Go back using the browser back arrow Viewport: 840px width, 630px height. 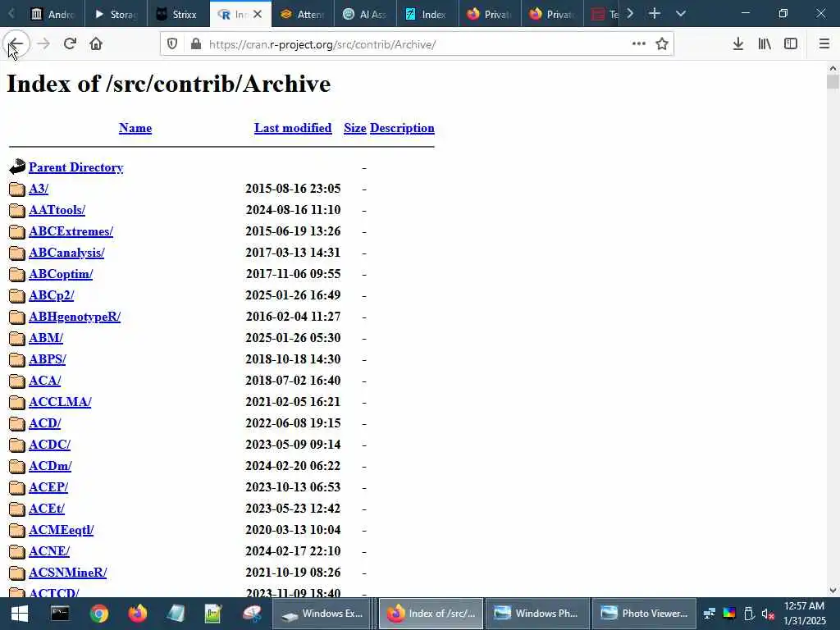click(16, 44)
